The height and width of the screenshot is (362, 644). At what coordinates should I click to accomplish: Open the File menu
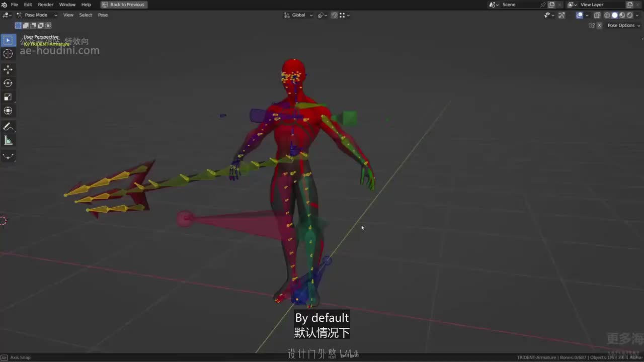[x=15, y=5]
